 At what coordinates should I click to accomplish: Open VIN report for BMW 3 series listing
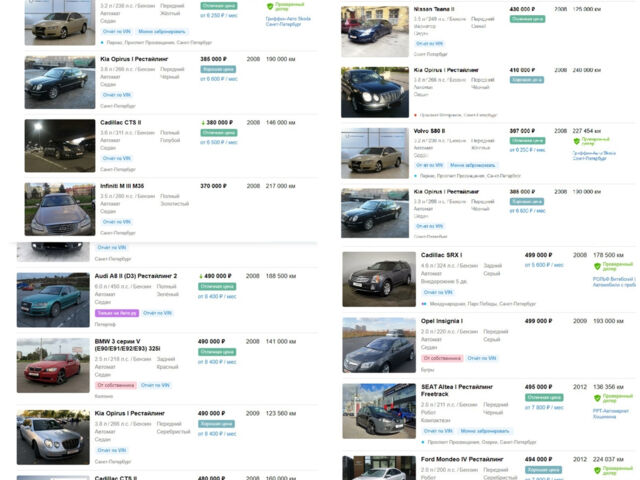(x=155, y=385)
